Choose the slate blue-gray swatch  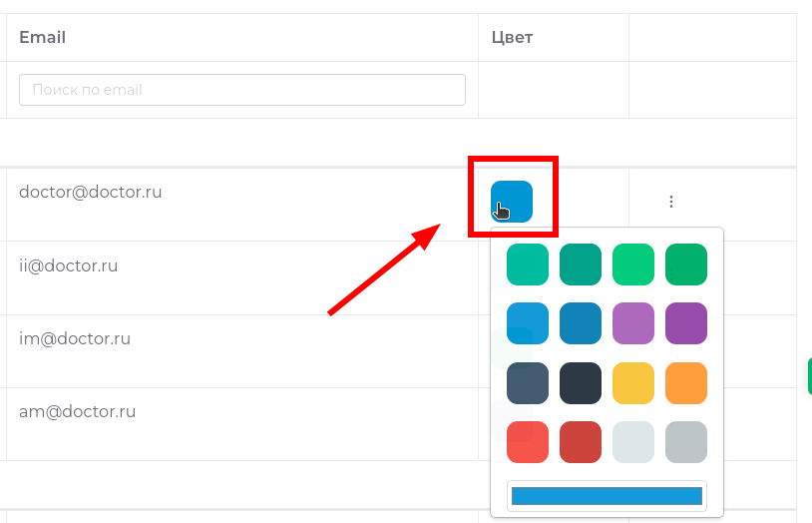point(528,383)
